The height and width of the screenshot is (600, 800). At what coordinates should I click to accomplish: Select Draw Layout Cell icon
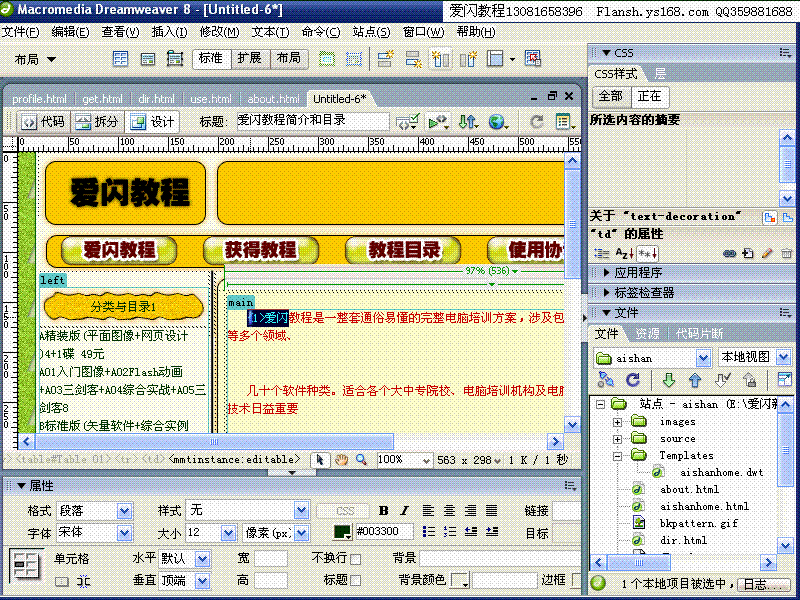(x=354, y=59)
